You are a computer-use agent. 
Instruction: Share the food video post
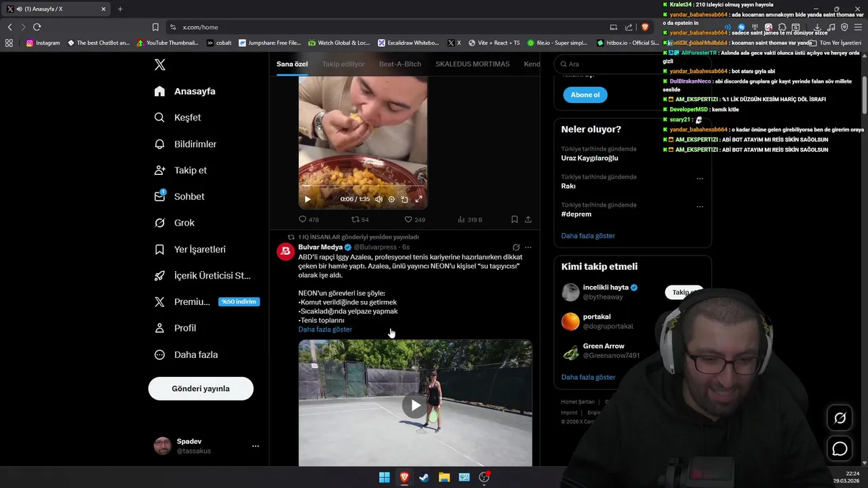coord(528,220)
